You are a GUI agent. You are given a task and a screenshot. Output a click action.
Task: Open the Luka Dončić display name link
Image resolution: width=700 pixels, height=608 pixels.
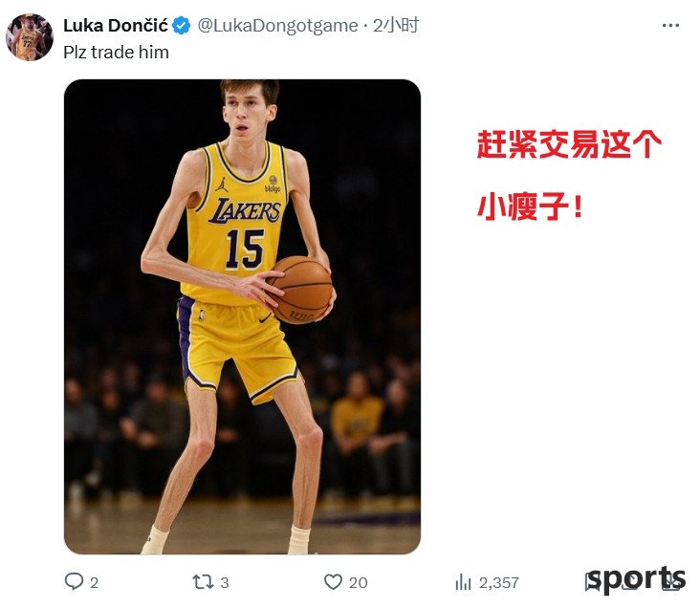116,26
